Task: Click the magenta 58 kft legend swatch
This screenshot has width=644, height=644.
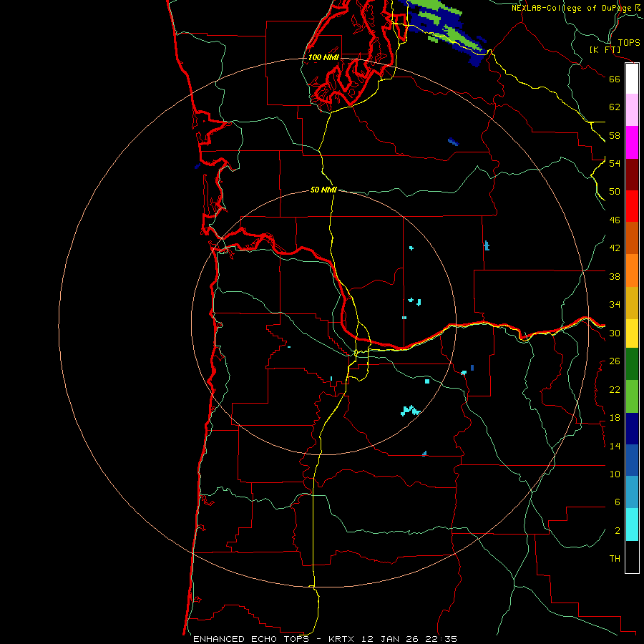Action: pyautogui.click(x=632, y=142)
